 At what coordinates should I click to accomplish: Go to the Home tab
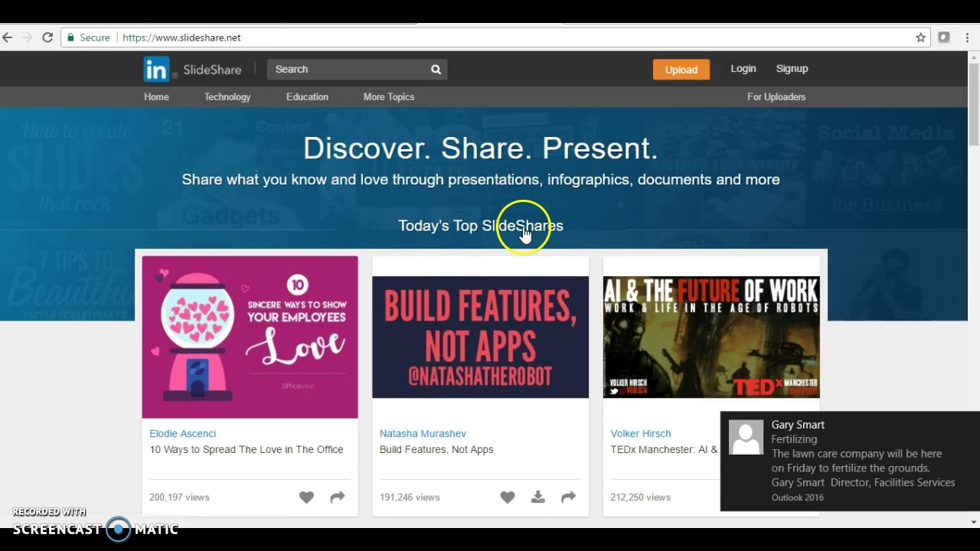click(156, 97)
